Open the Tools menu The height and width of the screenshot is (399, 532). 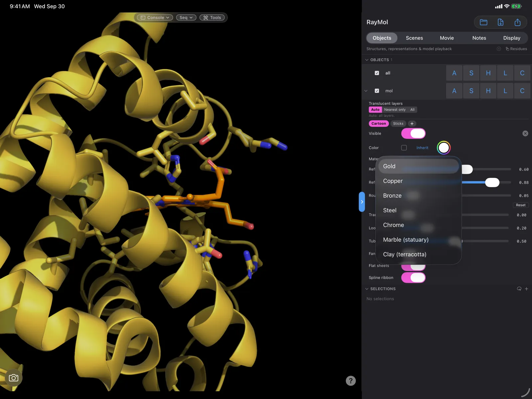[212, 18]
